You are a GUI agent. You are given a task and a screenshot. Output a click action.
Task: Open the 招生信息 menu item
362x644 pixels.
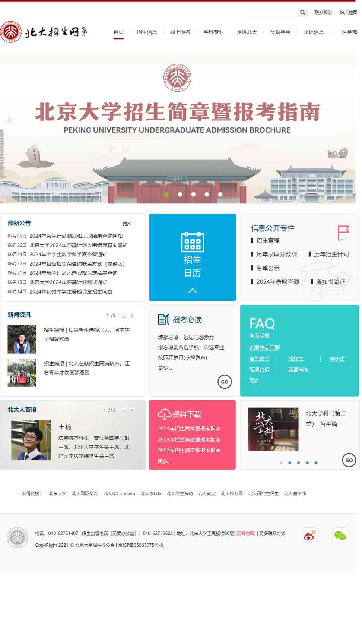coord(147,32)
